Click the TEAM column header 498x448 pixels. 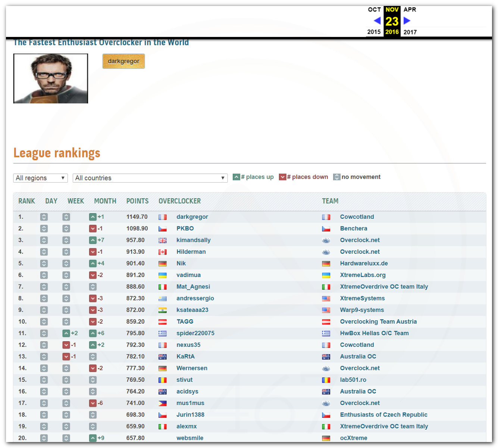pyautogui.click(x=330, y=201)
